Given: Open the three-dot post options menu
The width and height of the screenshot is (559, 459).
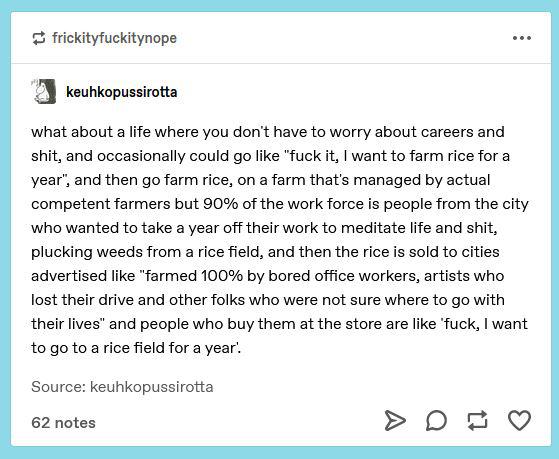Looking at the screenshot, I should coord(522,38).
